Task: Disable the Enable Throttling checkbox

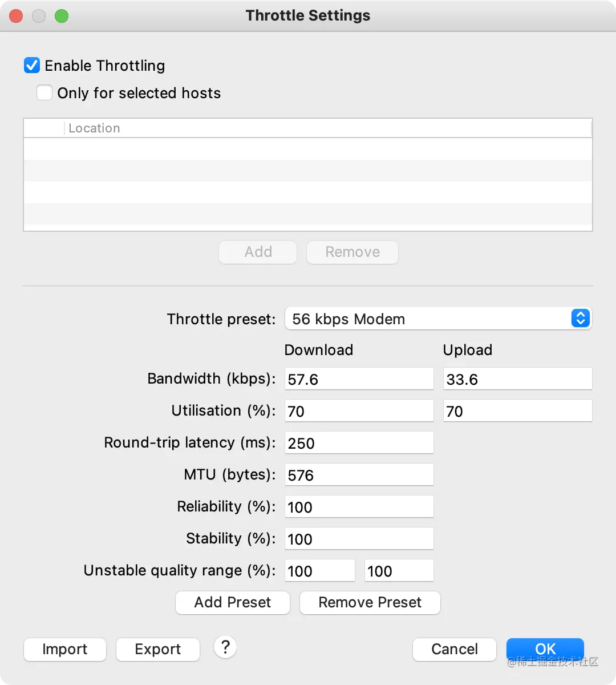Action: point(31,65)
